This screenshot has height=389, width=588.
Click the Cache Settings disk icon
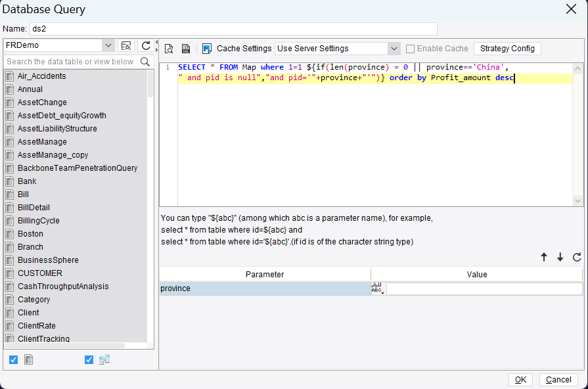207,49
